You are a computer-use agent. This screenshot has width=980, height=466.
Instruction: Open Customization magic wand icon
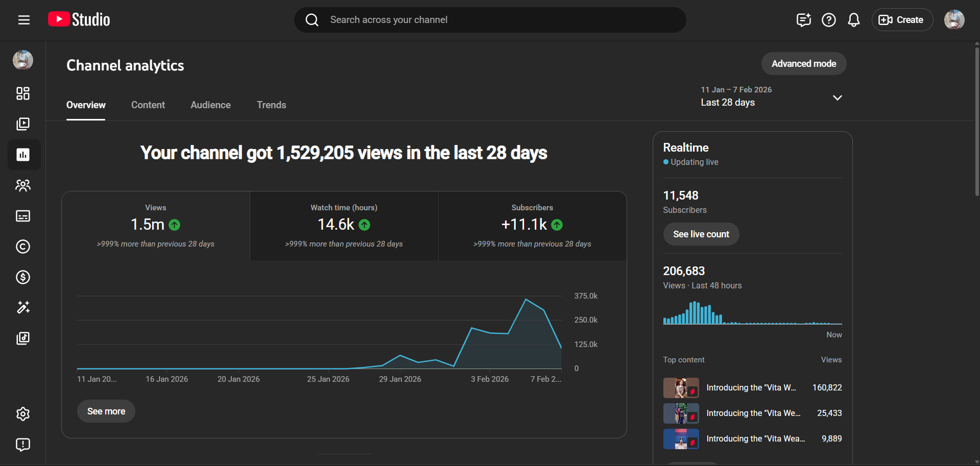tap(23, 307)
